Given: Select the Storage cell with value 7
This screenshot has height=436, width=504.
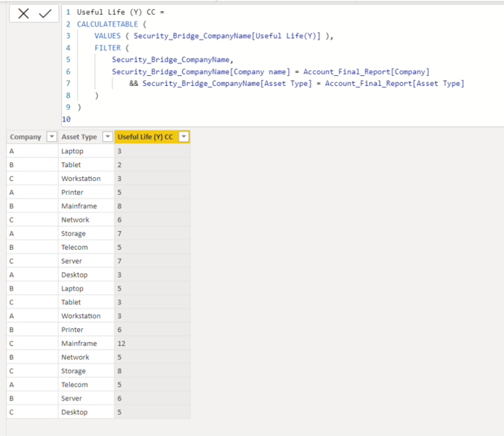Looking at the screenshot, I should pos(86,233).
